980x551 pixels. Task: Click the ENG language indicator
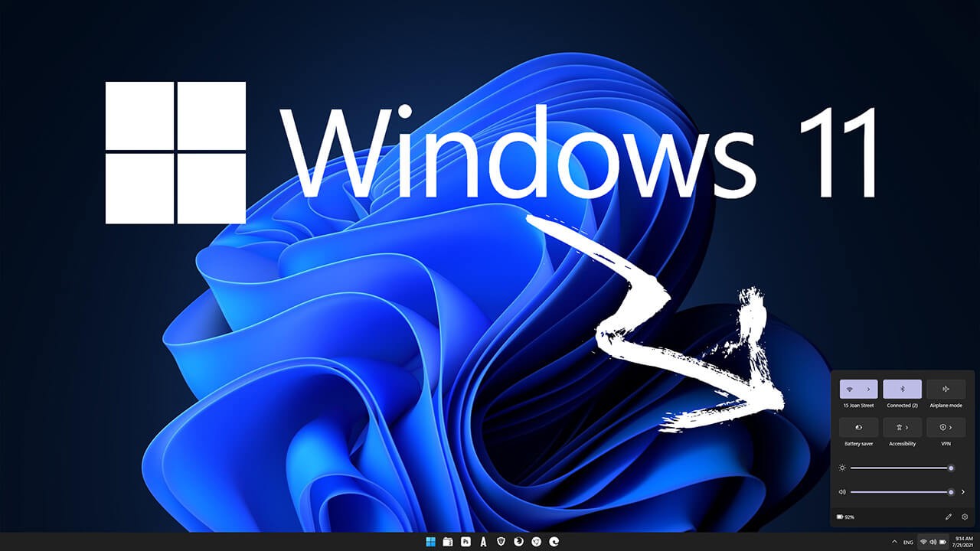(x=908, y=542)
